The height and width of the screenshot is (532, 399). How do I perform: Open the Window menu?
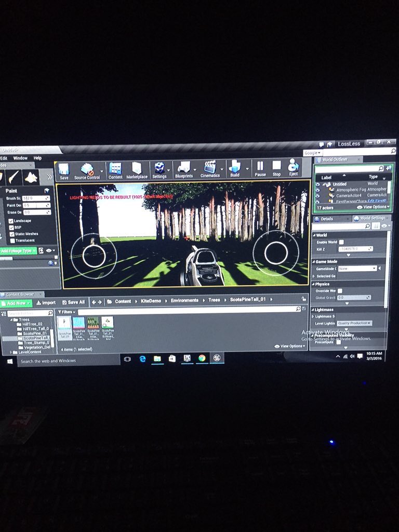(20, 158)
